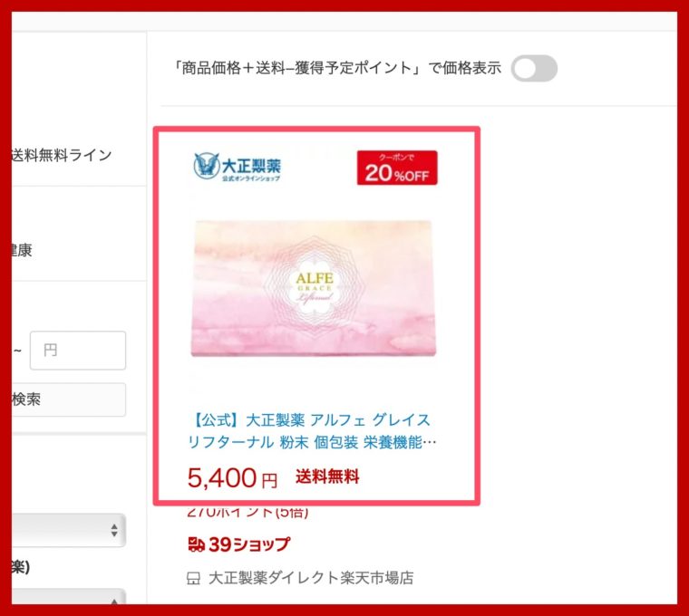Click the red 送料無料 label
The image size is (689, 616).
point(327,476)
